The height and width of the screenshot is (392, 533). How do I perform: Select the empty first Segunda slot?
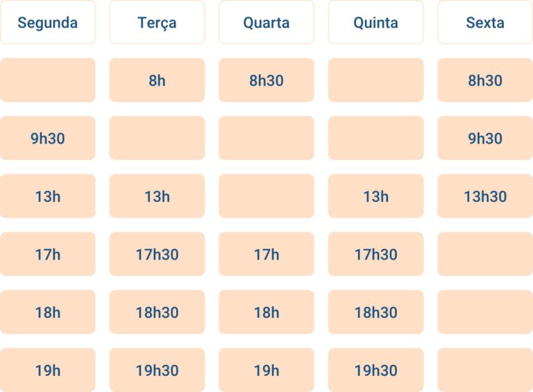(x=47, y=80)
